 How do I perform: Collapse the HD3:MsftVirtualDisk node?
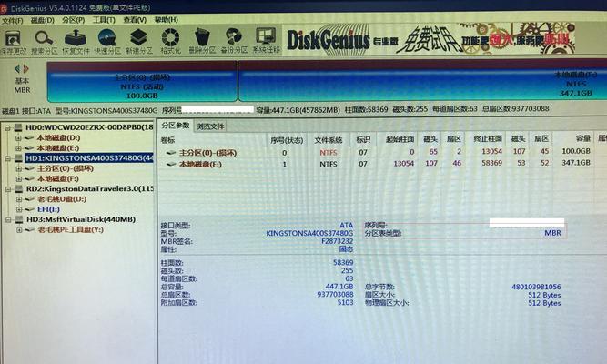8,220
